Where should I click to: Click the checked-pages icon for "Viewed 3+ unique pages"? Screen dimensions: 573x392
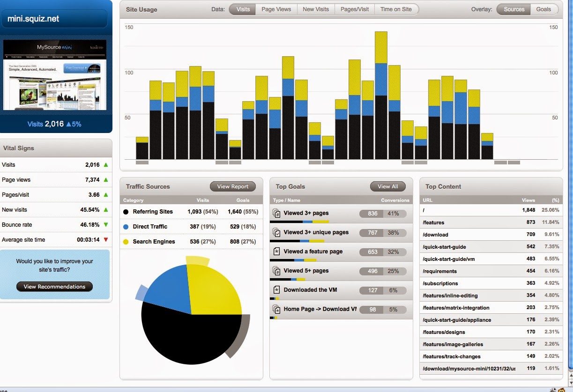tap(276, 232)
